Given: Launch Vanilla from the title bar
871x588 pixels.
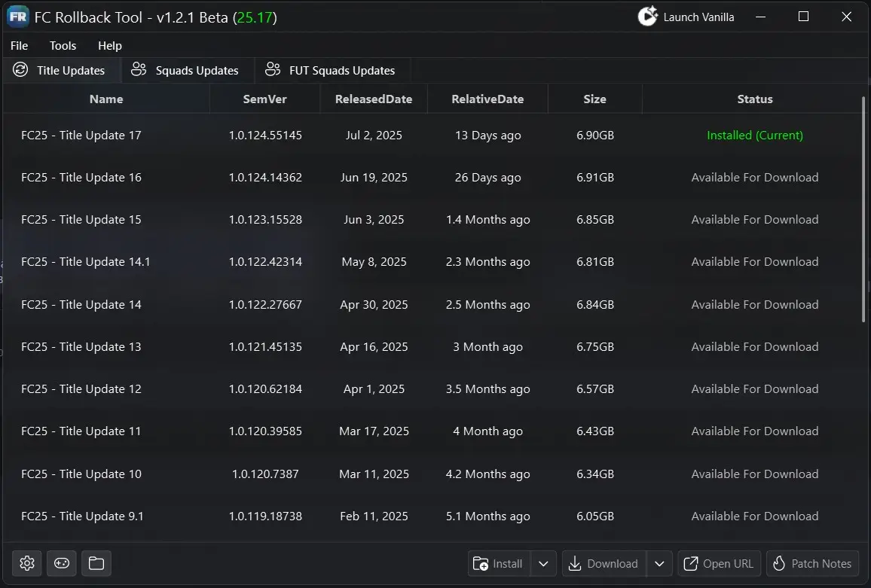Looking at the screenshot, I should (x=686, y=17).
